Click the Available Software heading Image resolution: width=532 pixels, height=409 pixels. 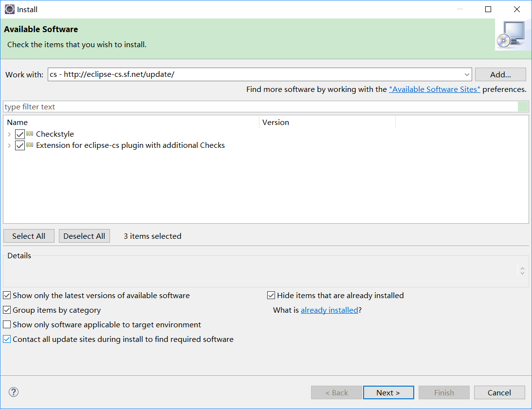(x=41, y=29)
